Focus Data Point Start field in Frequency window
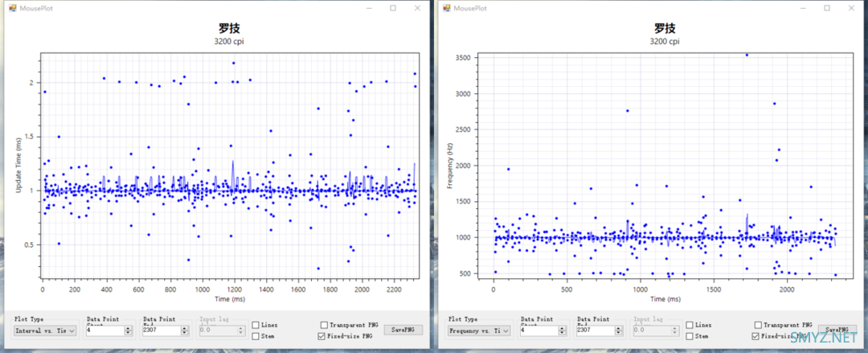The image size is (868, 353). tap(539, 330)
